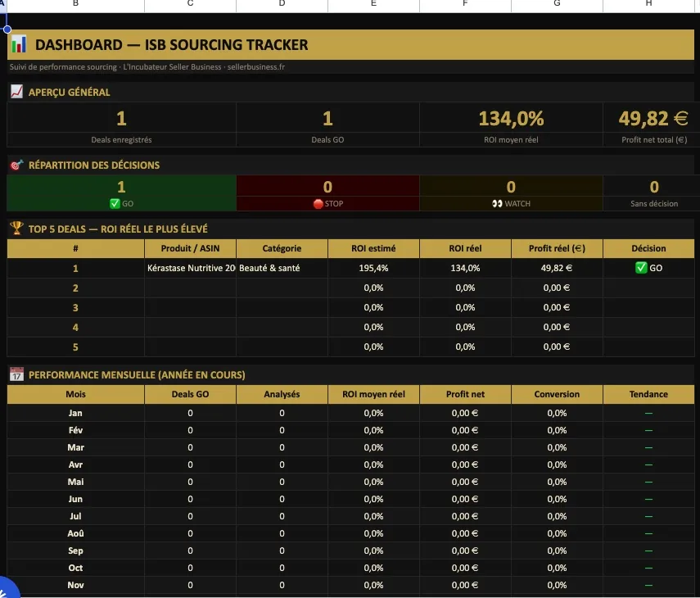The image size is (700, 598).
Task: Click the line chart icon beside APERÇU GÉNÉRAL
Action: tap(16, 92)
